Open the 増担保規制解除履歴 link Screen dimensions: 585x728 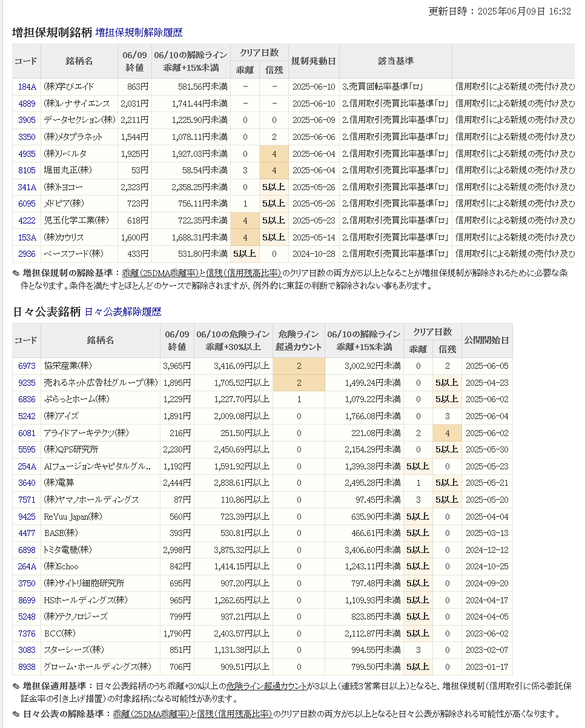(x=139, y=33)
